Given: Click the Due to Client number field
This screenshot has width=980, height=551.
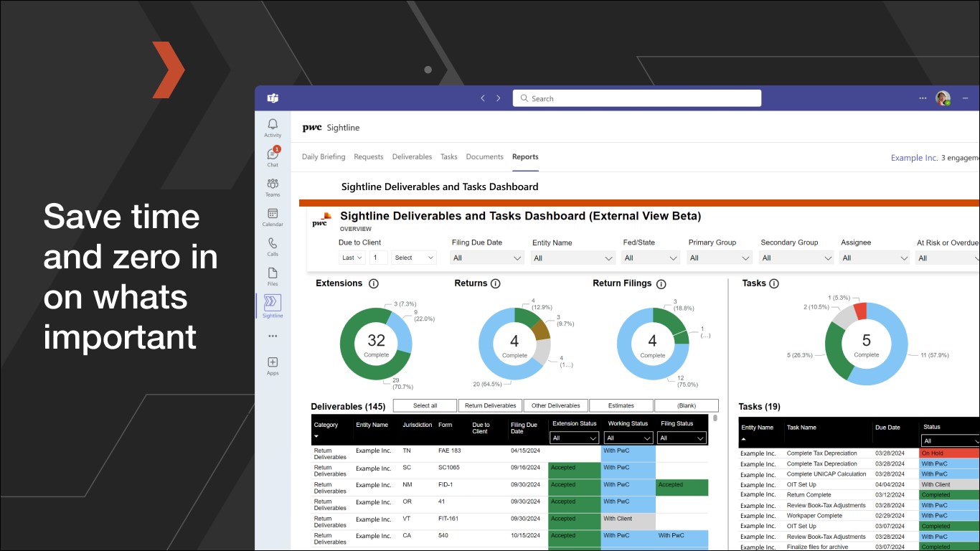Looking at the screenshot, I should pos(379,258).
